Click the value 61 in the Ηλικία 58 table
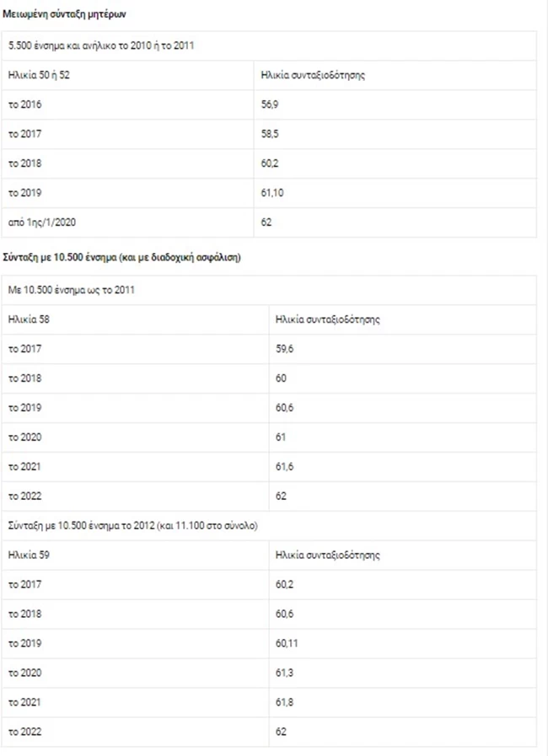 click(x=282, y=437)
